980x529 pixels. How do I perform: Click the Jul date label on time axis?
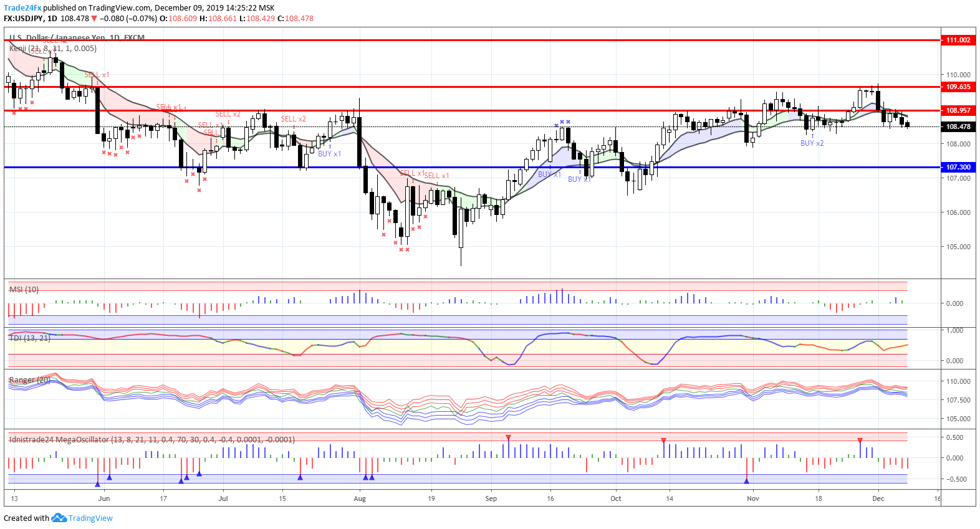(223, 498)
